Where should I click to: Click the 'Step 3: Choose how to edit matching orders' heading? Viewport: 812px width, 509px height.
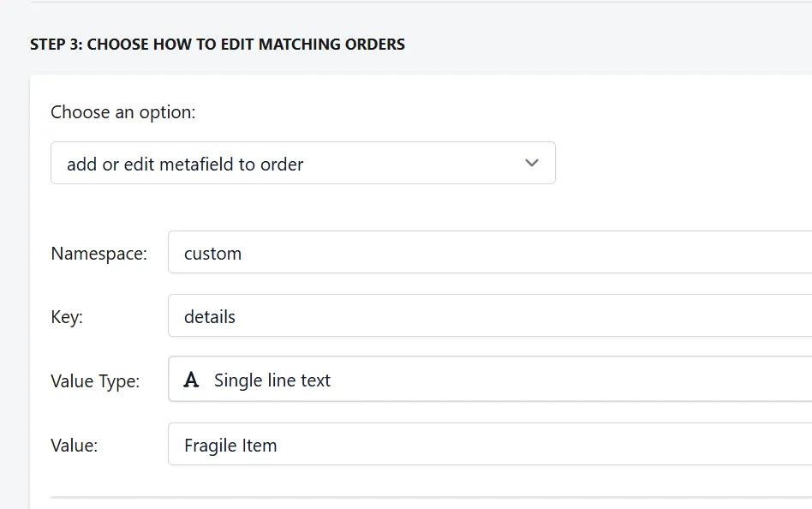point(218,44)
